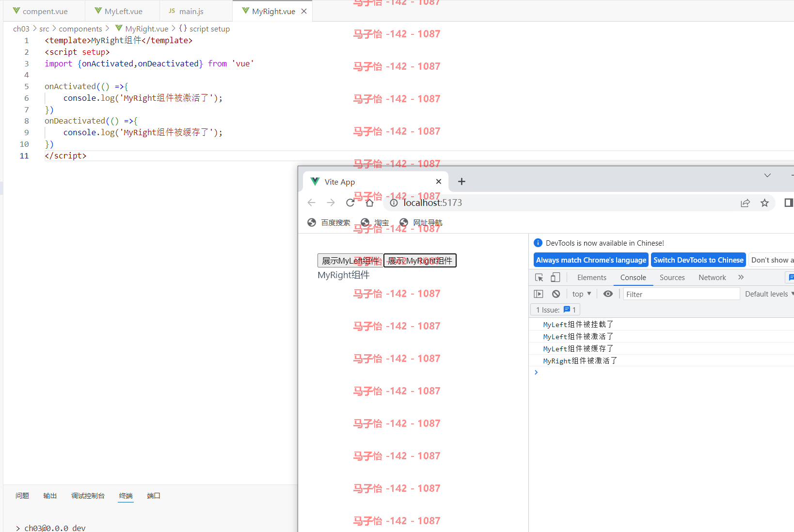Image resolution: width=794 pixels, height=532 pixels.
Task: View site information icon in address bar
Action: (394, 203)
